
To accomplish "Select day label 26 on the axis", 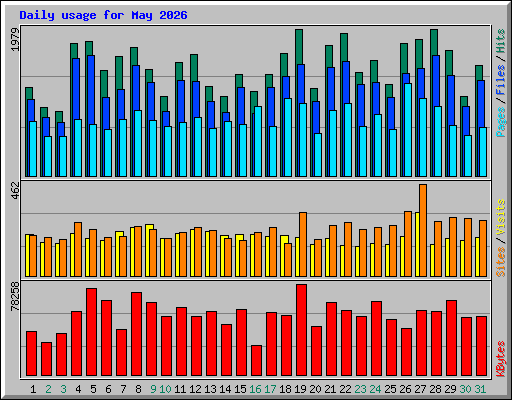I will point(405,389).
